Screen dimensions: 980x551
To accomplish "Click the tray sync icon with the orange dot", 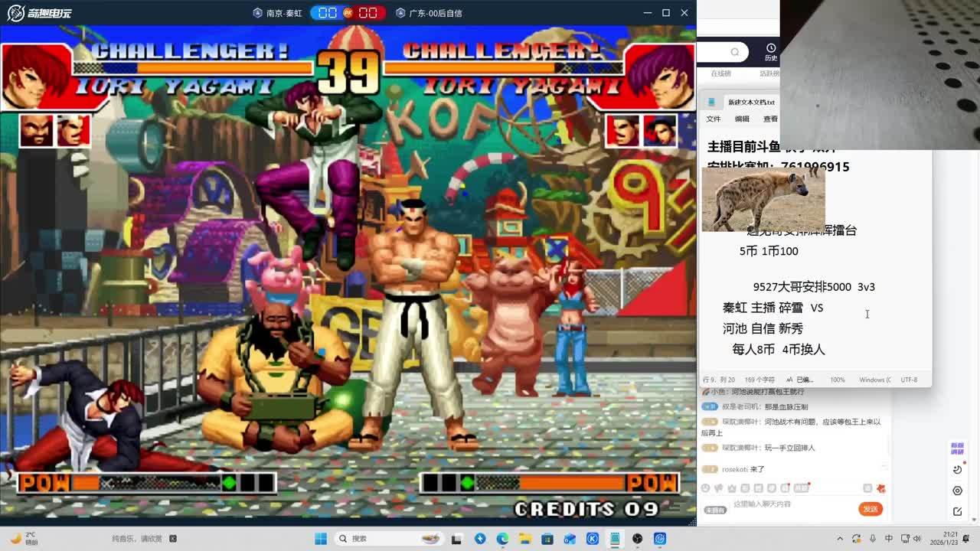I will pos(856,539).
